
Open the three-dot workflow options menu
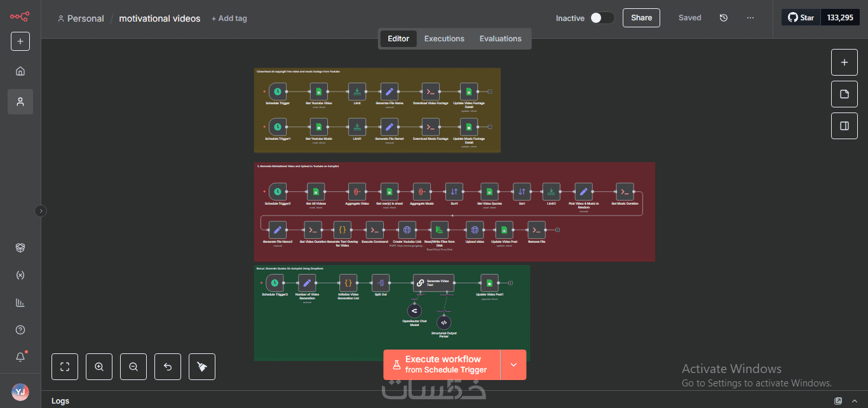(750, 18)
